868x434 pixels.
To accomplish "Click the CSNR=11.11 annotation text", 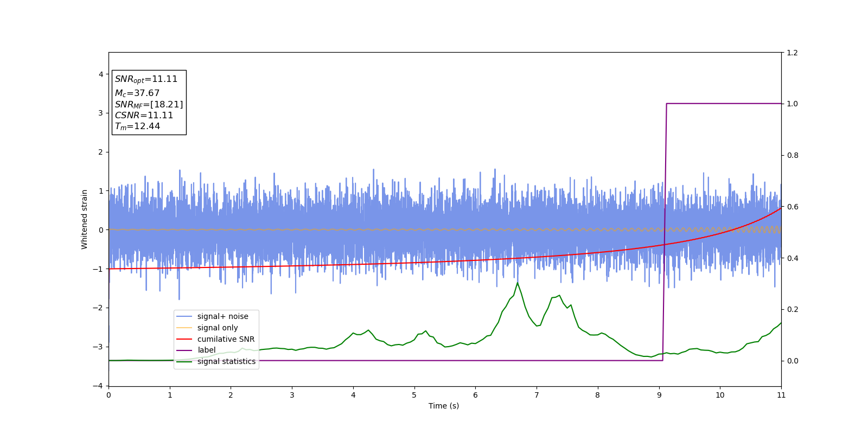I will click(144, 115).
